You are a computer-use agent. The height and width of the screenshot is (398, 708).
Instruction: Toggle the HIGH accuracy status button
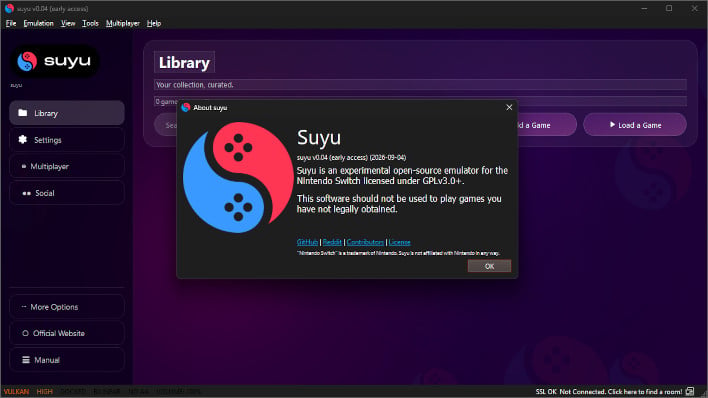[x=44, y=392]
